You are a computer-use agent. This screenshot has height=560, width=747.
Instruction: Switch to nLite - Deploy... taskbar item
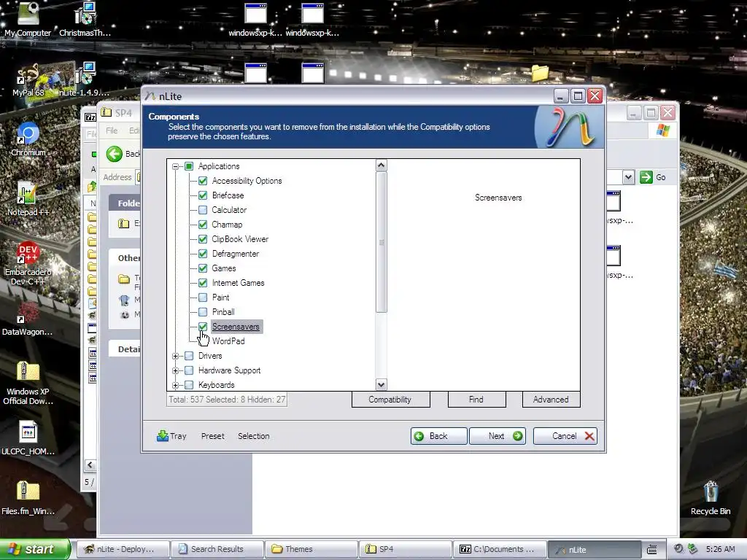tap(123, 549)
